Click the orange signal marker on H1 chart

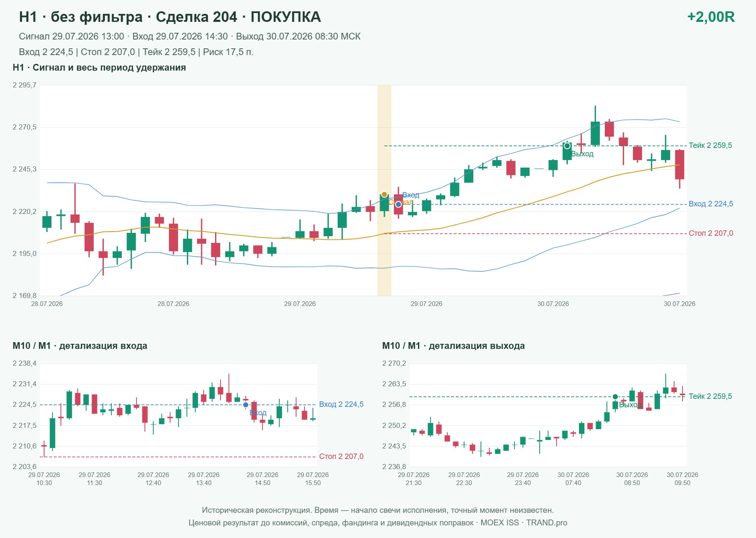click(x=384, y=195)
